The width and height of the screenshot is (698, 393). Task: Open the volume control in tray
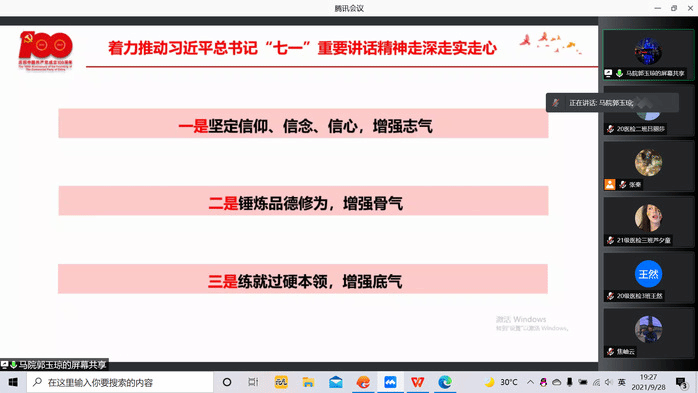pyautogui.click(x=609, y=382)
